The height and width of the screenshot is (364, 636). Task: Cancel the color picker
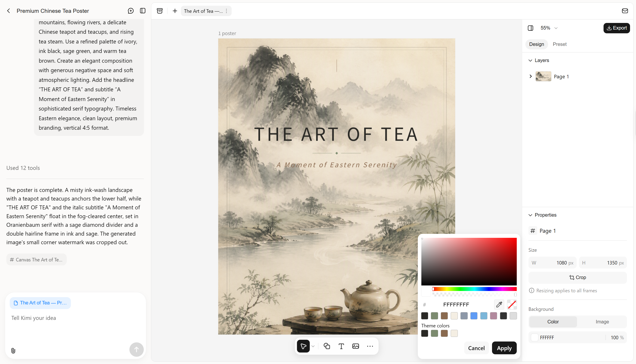[476, 348]
